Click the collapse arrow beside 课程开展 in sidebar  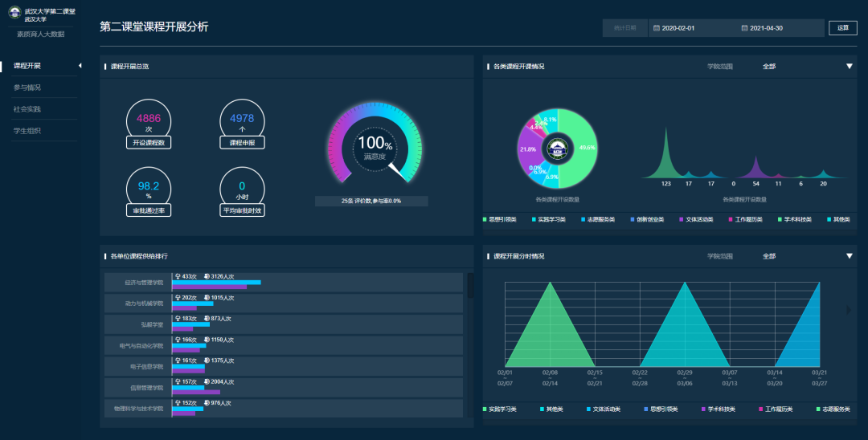[x=79, y=65]
